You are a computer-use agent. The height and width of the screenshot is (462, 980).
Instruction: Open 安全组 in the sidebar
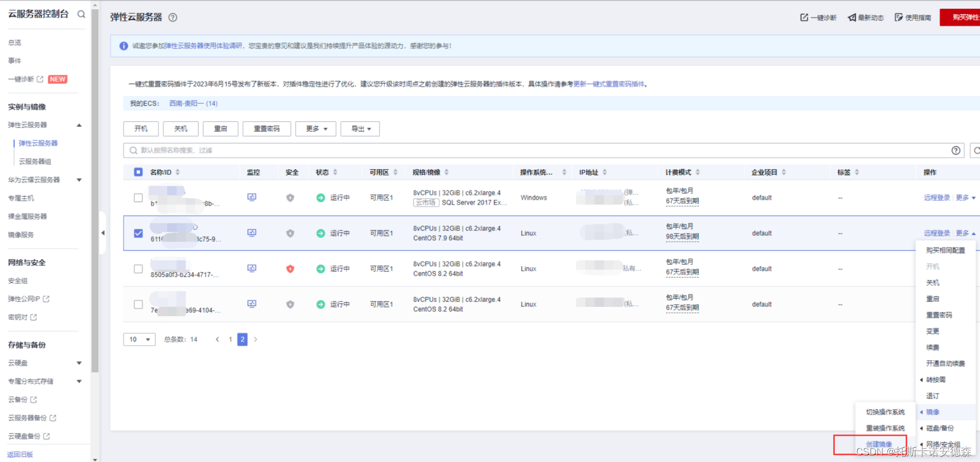point(17,281)
